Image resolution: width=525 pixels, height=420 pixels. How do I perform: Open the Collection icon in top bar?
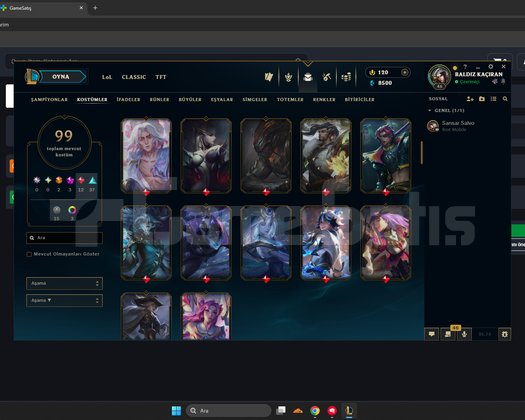[308, 77]
